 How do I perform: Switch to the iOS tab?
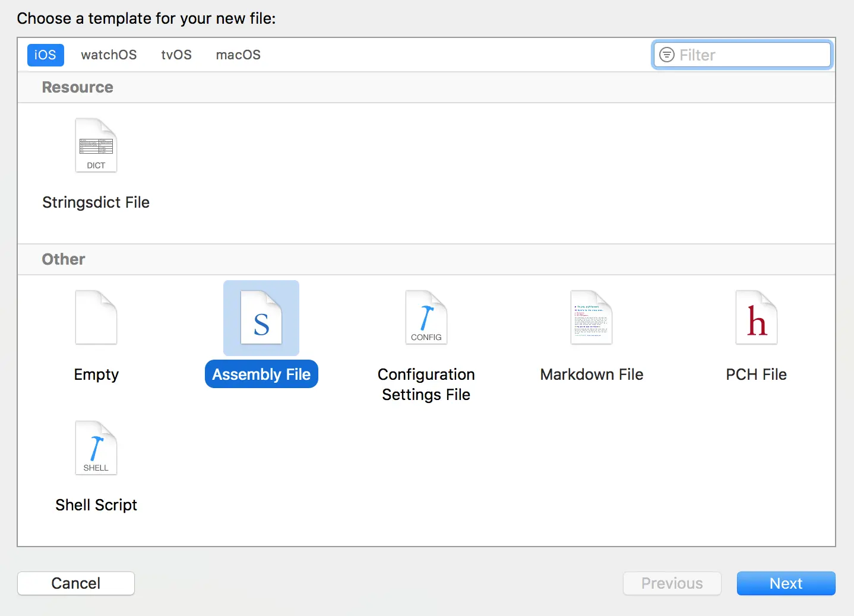point(45,55)
